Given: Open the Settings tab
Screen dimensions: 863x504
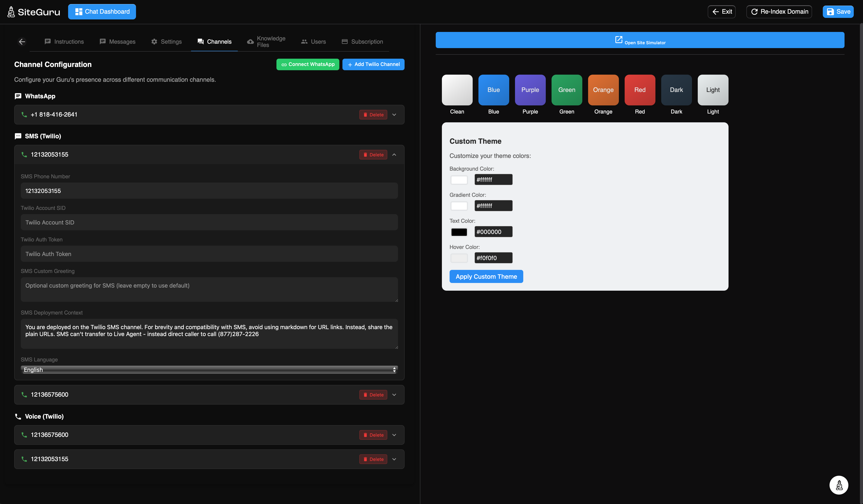Looking at the screenshot, I should click(166, 41).
